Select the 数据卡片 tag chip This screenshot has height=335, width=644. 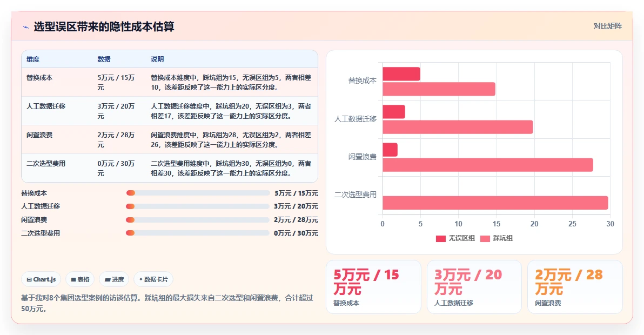coord(153,279)
